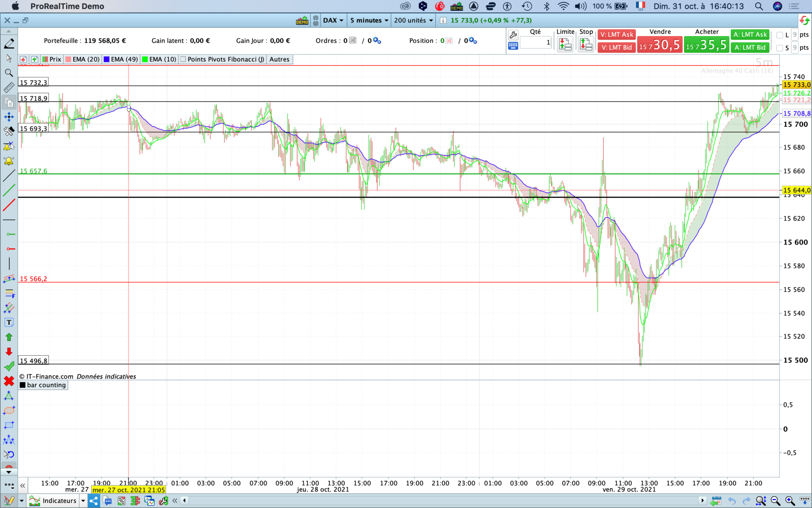Open the 5 minutes timeframe dropdown
The height and width of the screenshot is (508, 812).
(x=369, y=20)
